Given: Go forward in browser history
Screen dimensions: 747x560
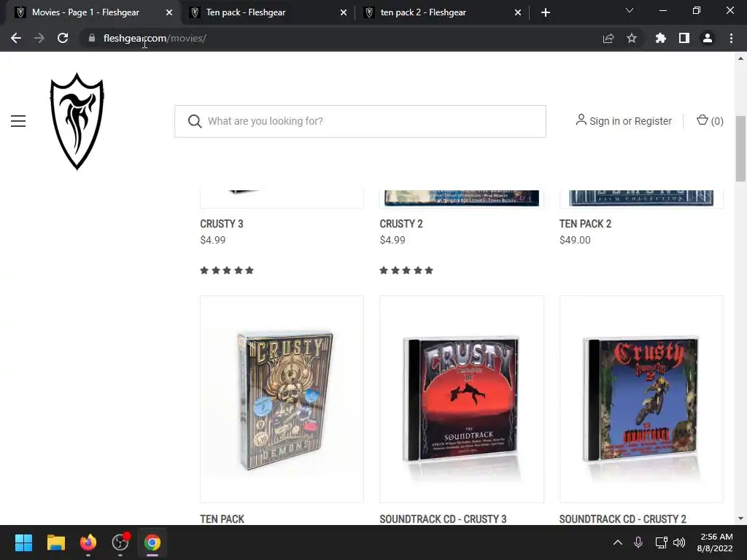Looking at the screenshot, I should tap(39, 38).
